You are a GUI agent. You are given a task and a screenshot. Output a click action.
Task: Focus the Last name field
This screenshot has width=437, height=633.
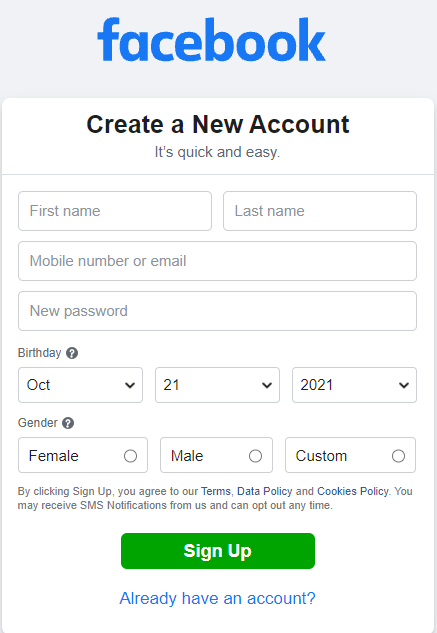[x=320, y=211]
